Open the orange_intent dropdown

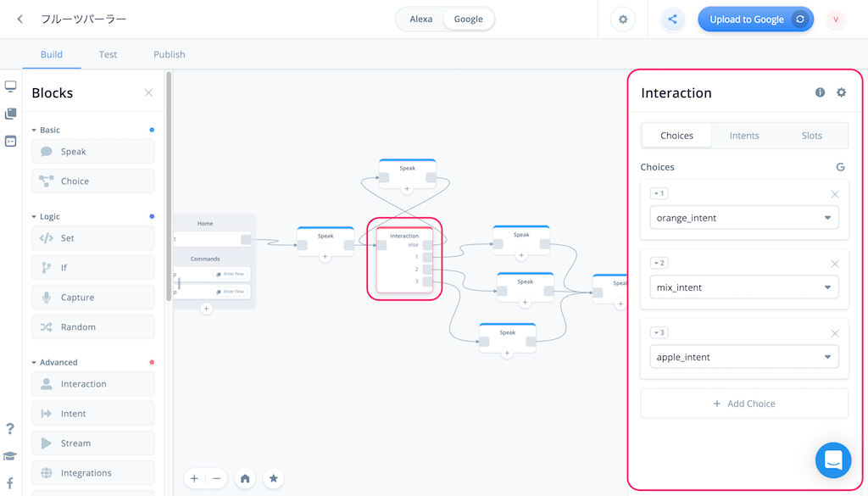pyautogui.click(x=744, y=218)
